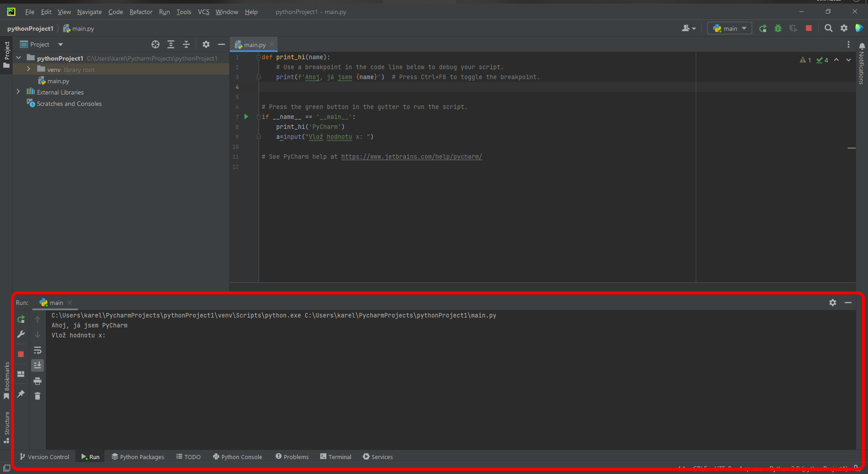The width and height of the screenshot is (868, 474).
Task: Debug main with bug icon
Action: [778, 28]
